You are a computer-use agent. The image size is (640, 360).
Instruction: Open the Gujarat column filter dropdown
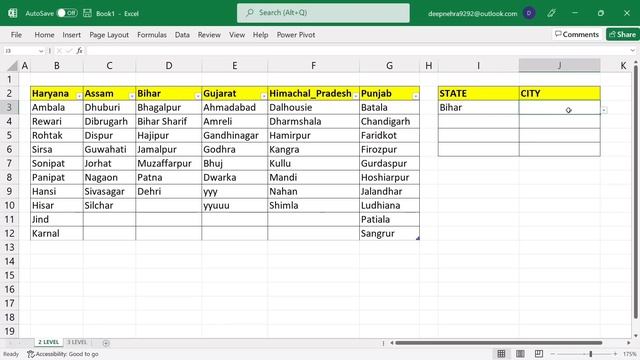(x=264, y=96)
